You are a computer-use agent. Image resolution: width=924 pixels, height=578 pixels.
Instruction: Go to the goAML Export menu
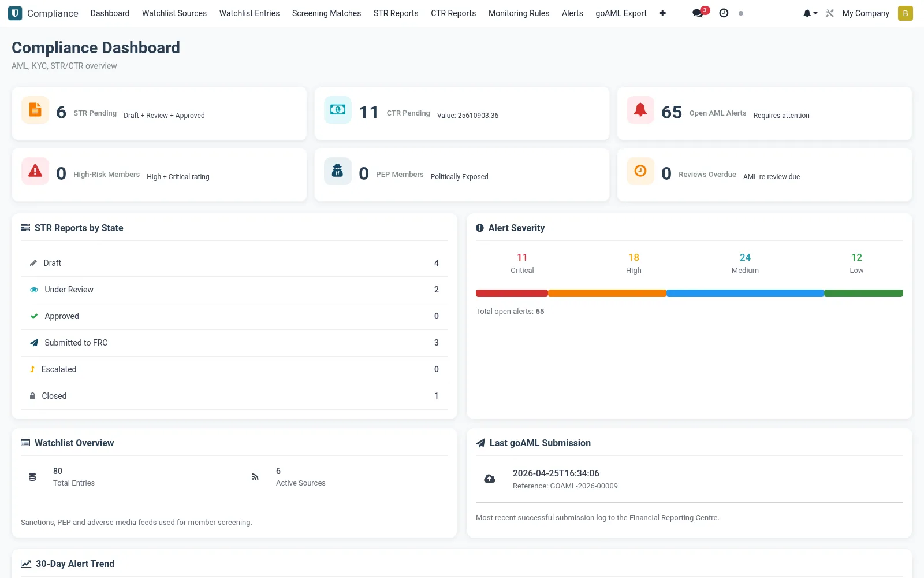(621, 13)
